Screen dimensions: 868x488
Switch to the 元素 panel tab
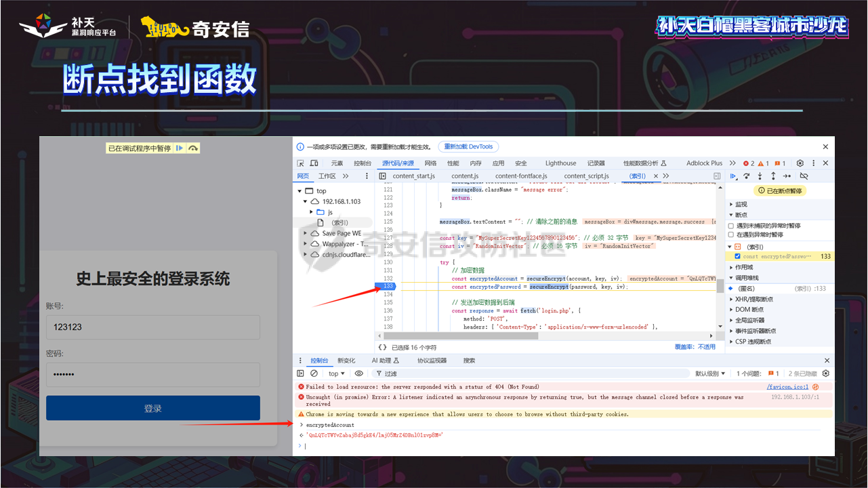(337, 163)
